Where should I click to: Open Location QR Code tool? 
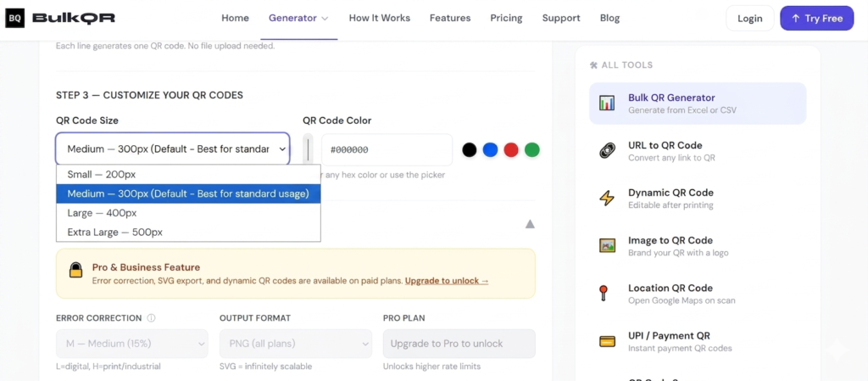(698, 294)
